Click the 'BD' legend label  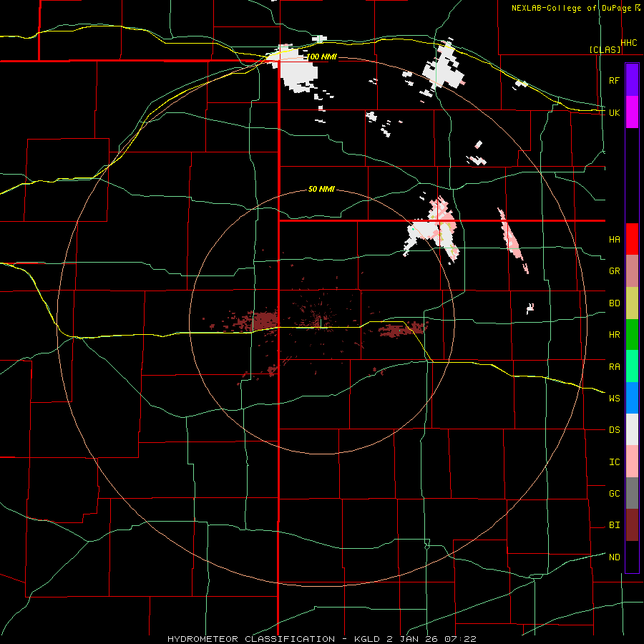coord(614,303)
